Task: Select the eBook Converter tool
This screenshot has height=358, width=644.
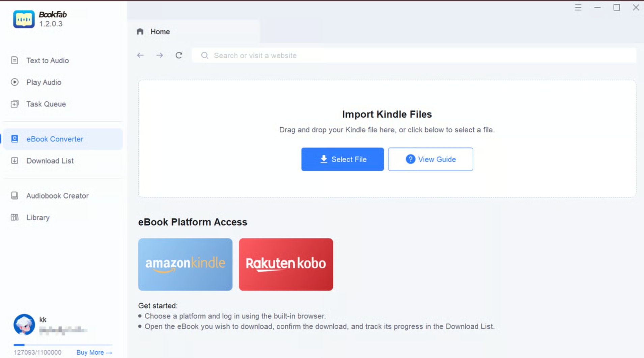Action: tap(54, 139)
